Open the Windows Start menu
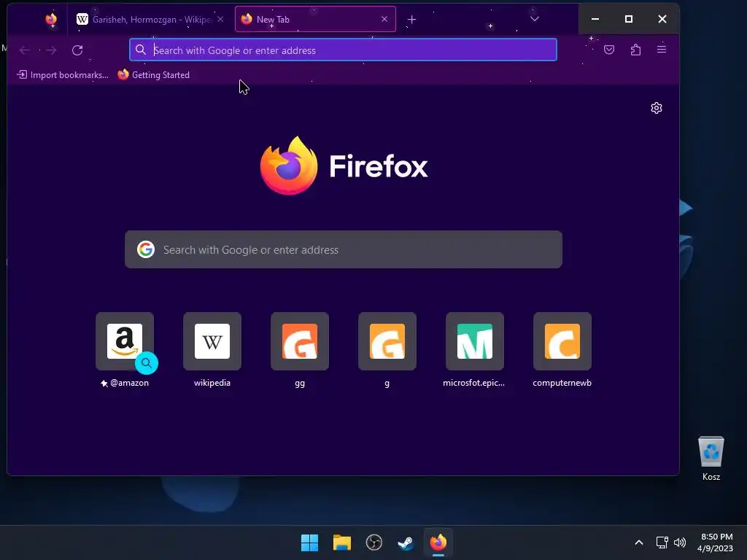The height and width of the screenshot is (560, 747). [309, 542]
